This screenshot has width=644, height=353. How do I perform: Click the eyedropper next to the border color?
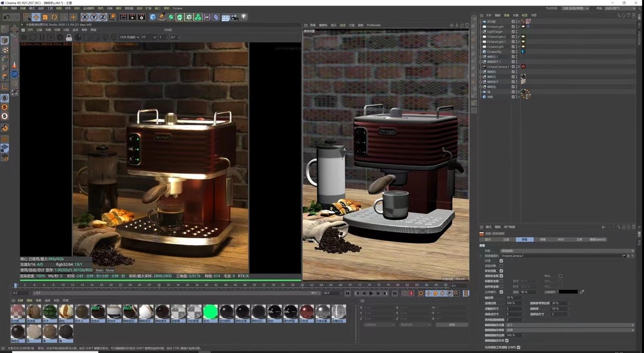click(x=582, y=292)
